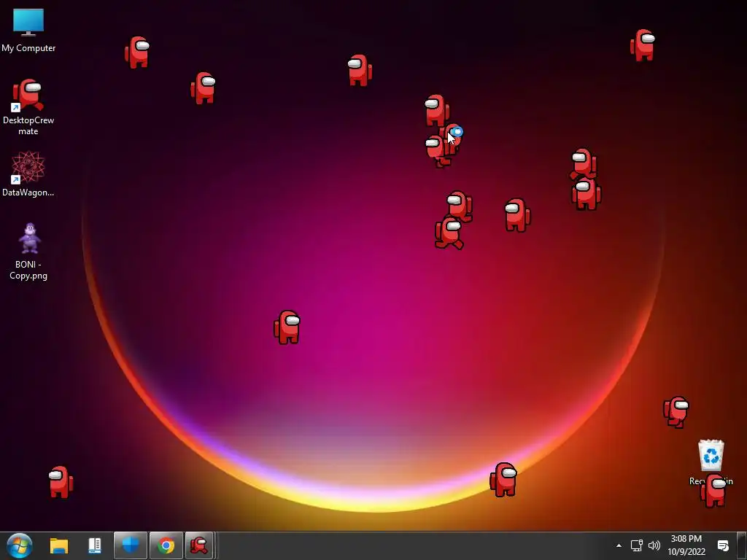
Task: Open the network status tray icon
Action: tap(636, 545)
